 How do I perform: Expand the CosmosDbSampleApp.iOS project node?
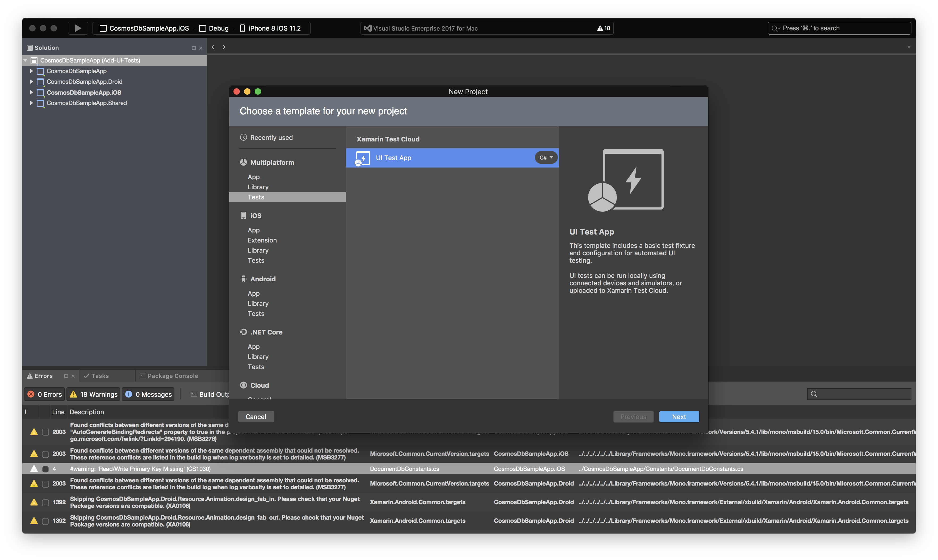[x=31, y=93]
